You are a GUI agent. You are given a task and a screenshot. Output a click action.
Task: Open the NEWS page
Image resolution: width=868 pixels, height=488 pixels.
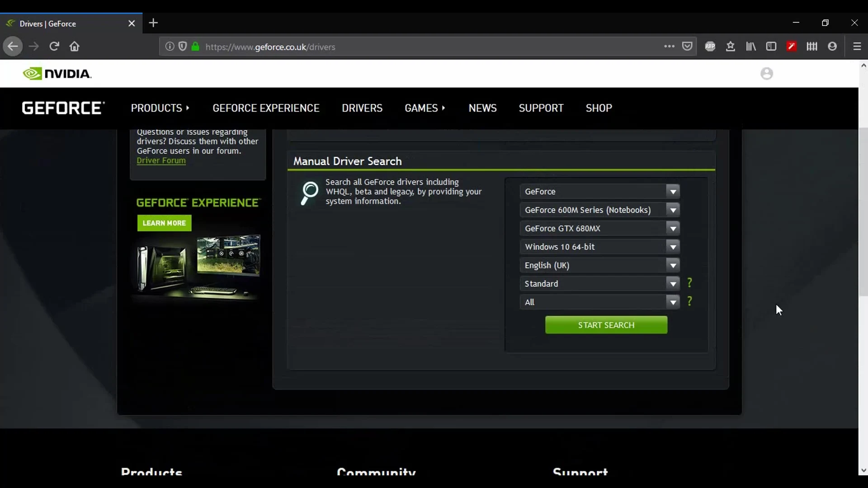pyautogui.click(x=482, y=108)
